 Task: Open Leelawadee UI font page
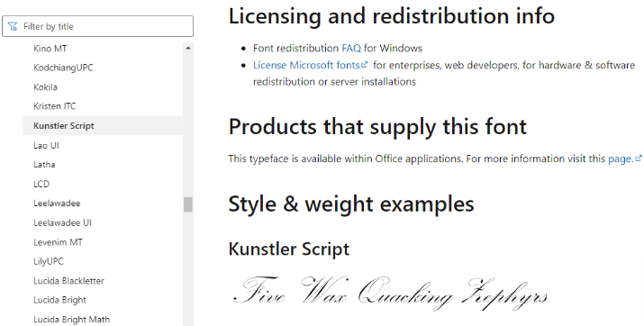(x=62, y=222)
